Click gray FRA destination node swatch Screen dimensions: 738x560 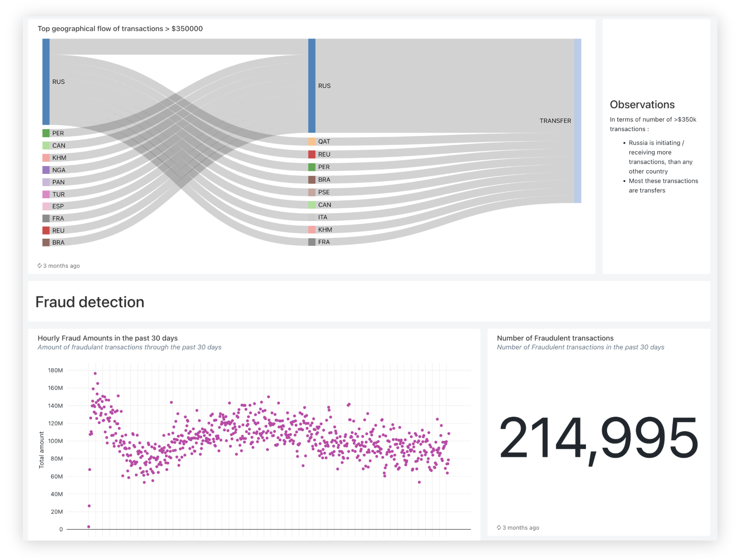tap(311, 242)
